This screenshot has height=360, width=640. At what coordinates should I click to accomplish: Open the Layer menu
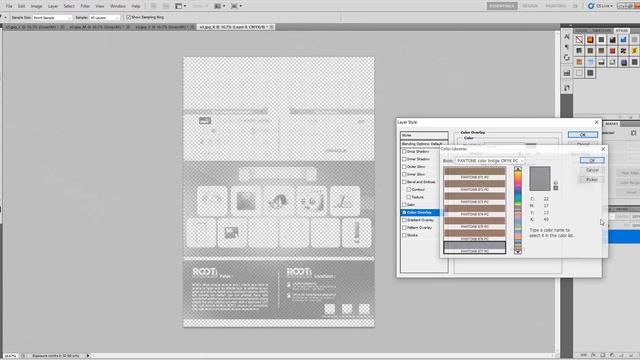(x=53, y=6)
